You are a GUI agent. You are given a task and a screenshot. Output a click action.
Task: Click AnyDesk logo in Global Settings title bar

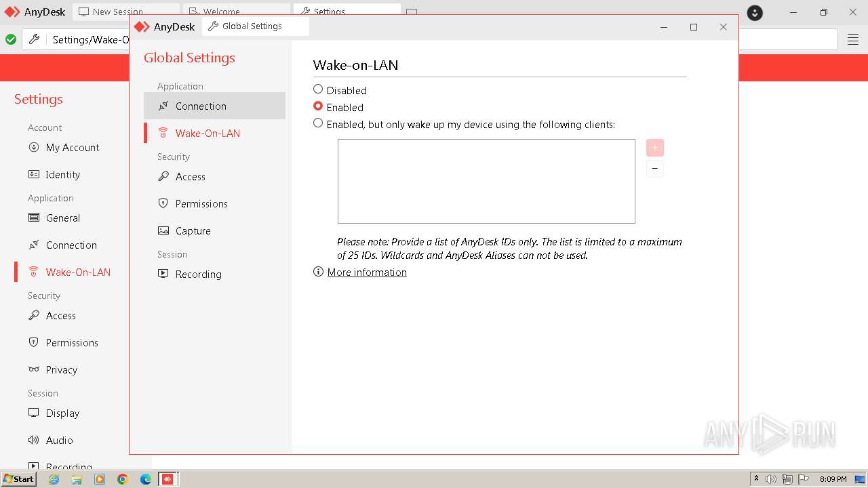click(x=142, y=26)
